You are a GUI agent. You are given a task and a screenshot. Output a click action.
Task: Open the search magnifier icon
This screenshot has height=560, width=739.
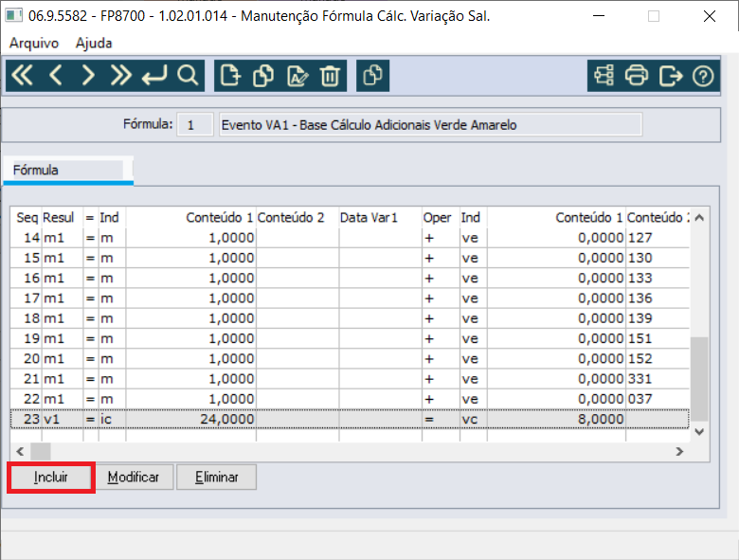(188, 76)
